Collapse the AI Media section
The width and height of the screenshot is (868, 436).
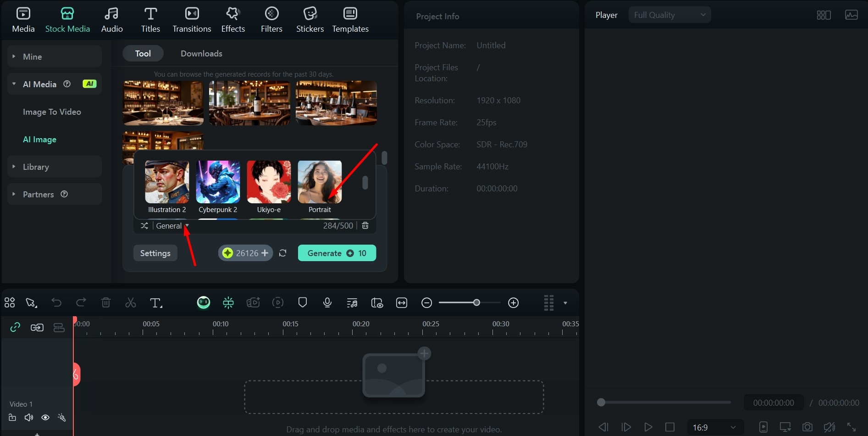pos(55,84)
